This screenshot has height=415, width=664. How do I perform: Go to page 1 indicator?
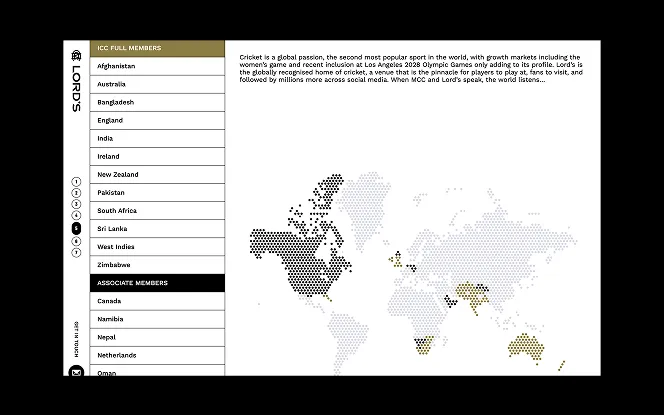click(x=76, y=182)
